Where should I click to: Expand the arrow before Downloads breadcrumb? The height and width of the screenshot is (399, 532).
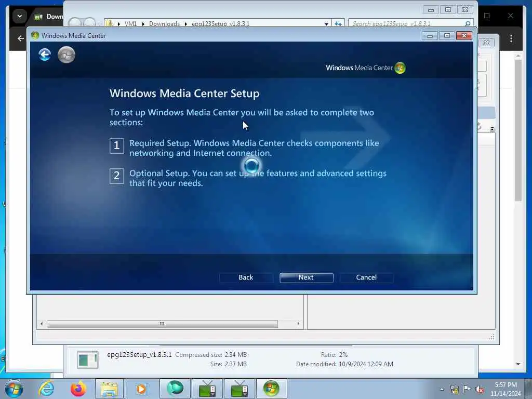[x=143, y=24]
